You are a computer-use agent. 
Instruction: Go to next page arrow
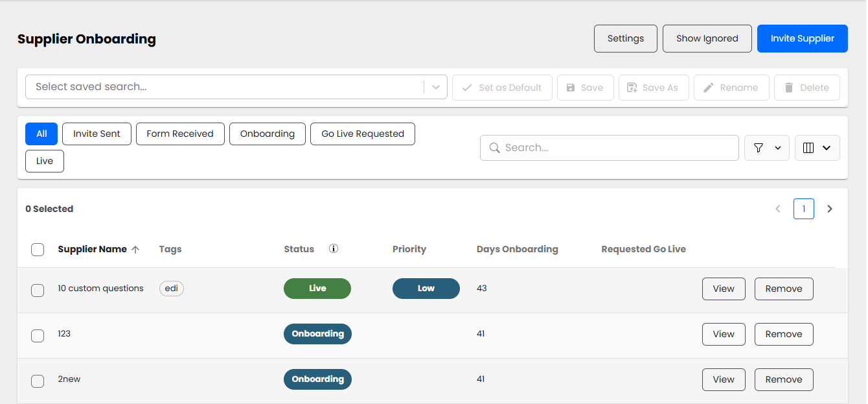pyautogui.click(x=830, y=209)
